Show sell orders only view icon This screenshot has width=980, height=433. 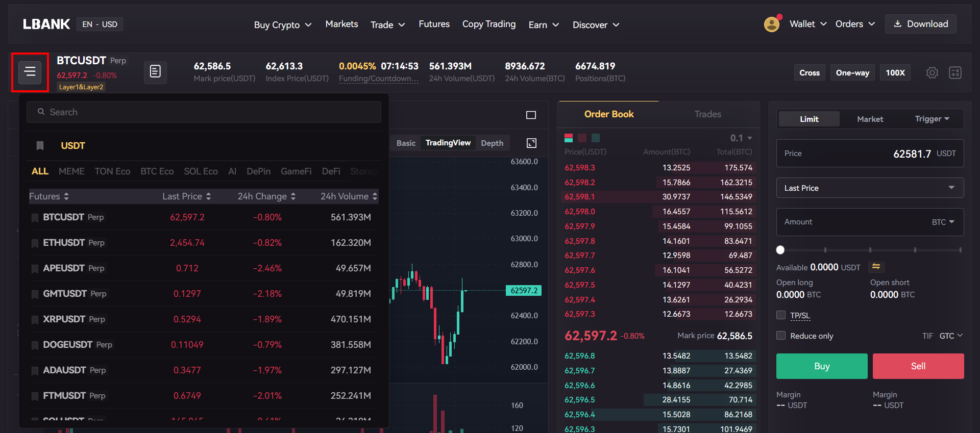pos(582,138)
